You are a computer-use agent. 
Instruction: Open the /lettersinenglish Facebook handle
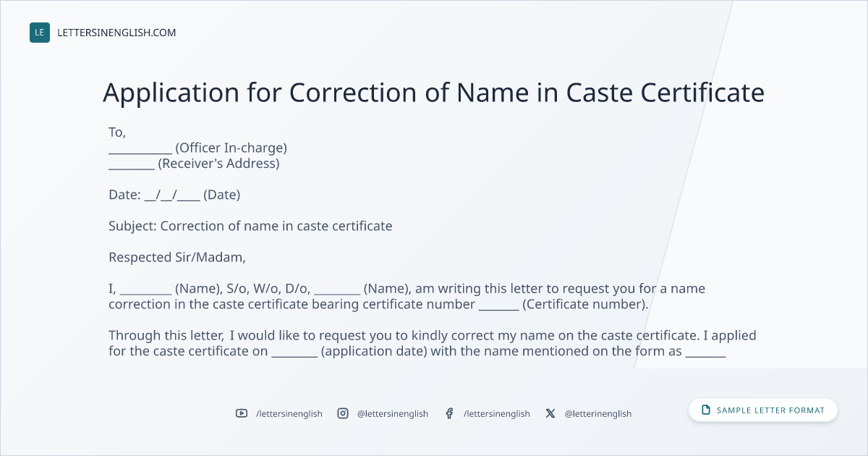pyautogui.click(x=497, y=413)
